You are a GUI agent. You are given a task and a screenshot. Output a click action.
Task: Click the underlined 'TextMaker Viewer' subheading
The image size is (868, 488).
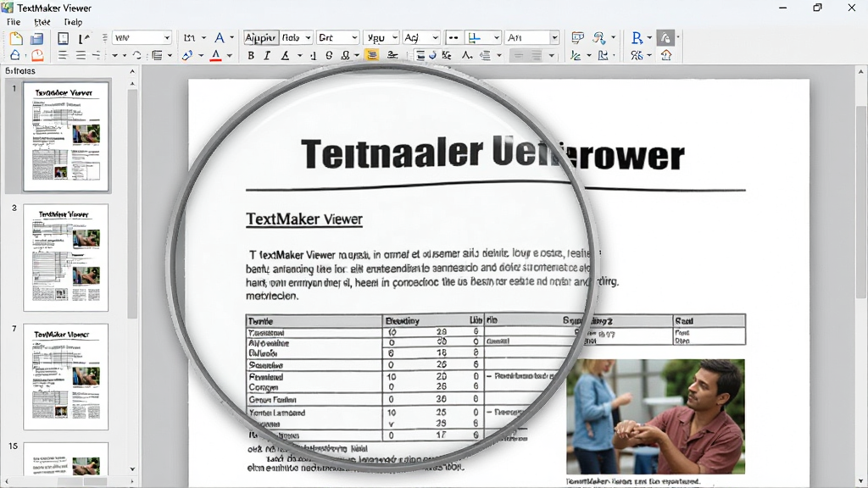pos(304,219)
